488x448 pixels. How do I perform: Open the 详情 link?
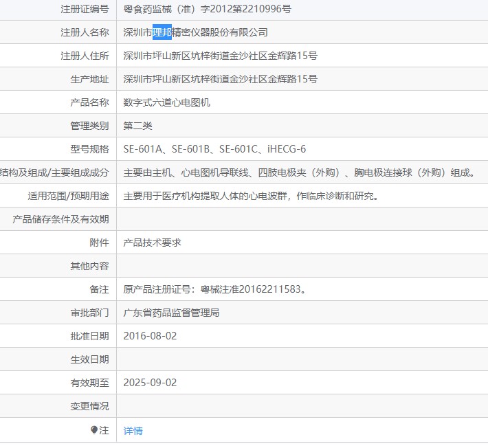[x=133, y=431]
